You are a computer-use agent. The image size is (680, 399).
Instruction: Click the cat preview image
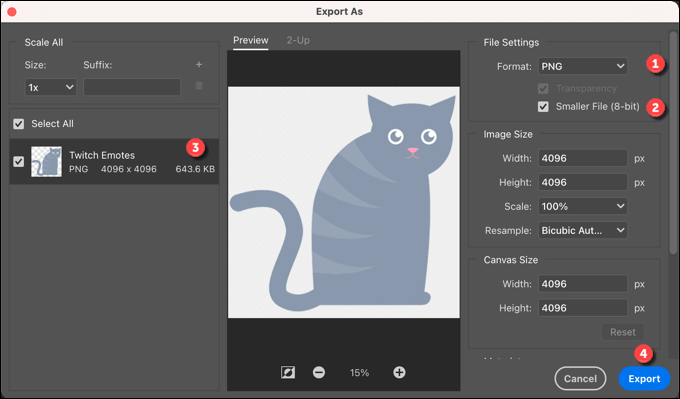pyautogui.click(x=343, y=203)
